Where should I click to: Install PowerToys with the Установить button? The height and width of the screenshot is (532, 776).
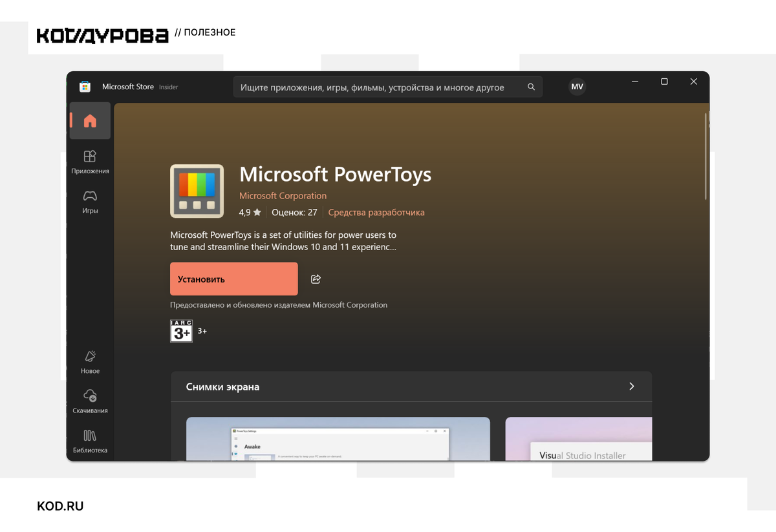point(234,279)
